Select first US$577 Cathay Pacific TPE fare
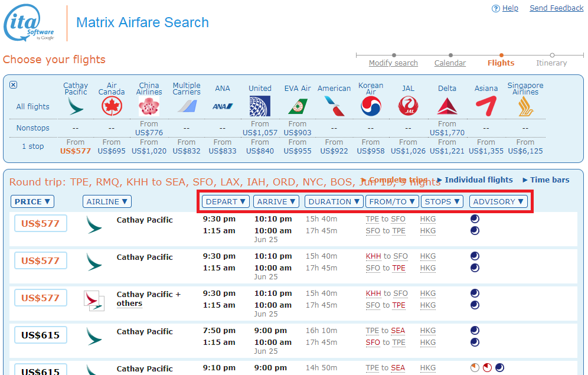Image resolution: width=588 pixels, height=375 pixels. coord(41,223)
